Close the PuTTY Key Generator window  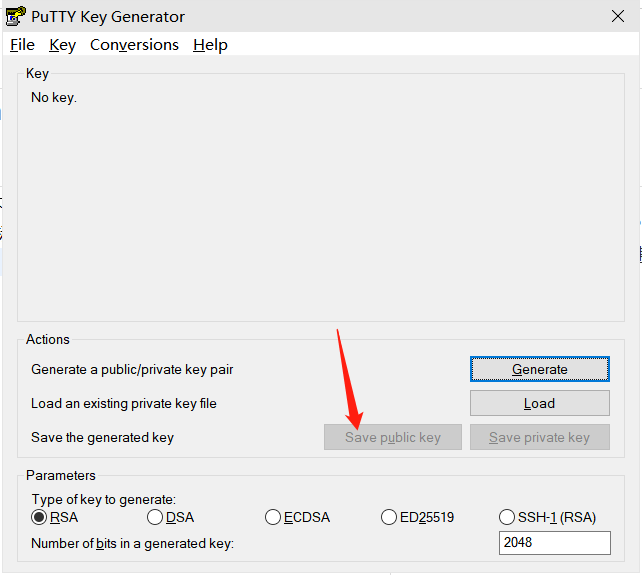point(617,16)
